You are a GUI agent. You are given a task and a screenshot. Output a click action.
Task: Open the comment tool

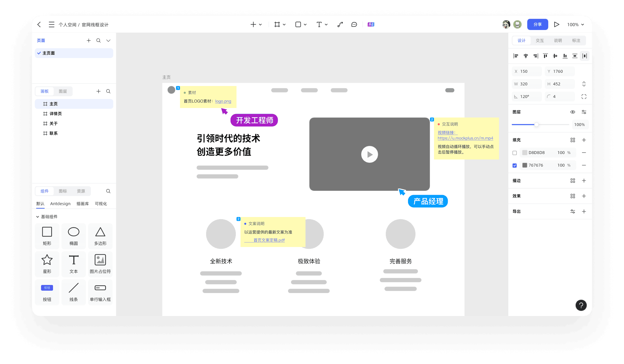pos(354,24)
